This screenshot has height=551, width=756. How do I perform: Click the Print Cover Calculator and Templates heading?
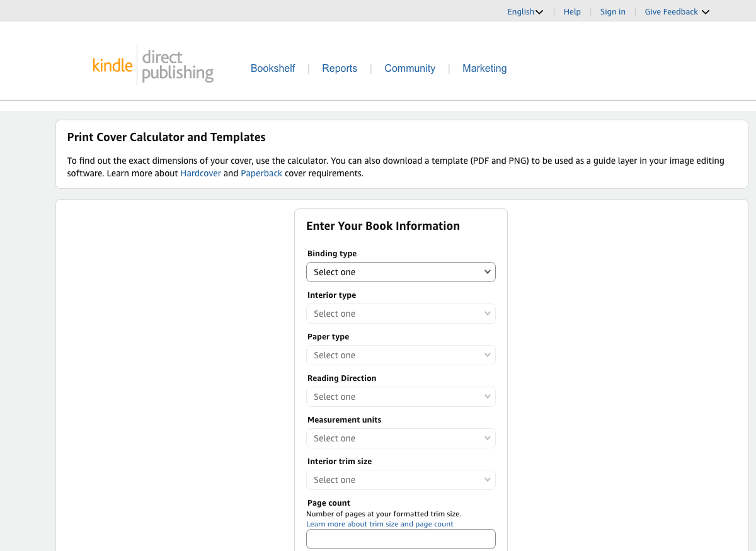(166, 137)
